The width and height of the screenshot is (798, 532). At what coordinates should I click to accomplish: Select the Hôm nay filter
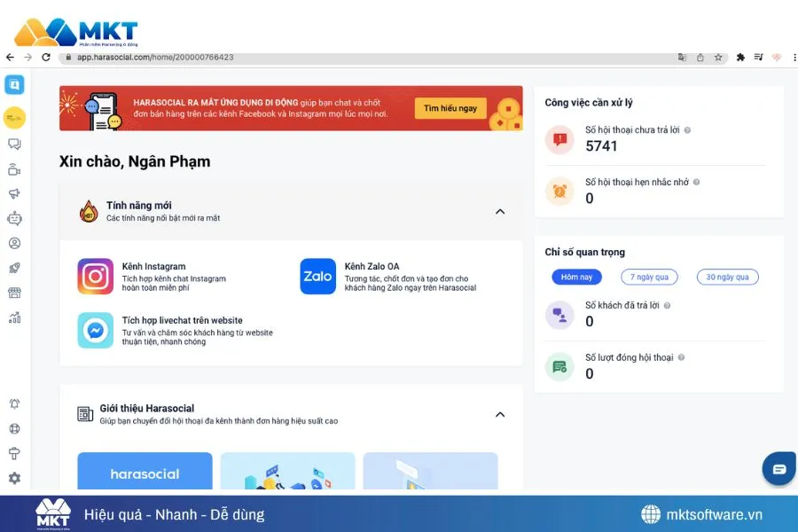coord(576,277)
